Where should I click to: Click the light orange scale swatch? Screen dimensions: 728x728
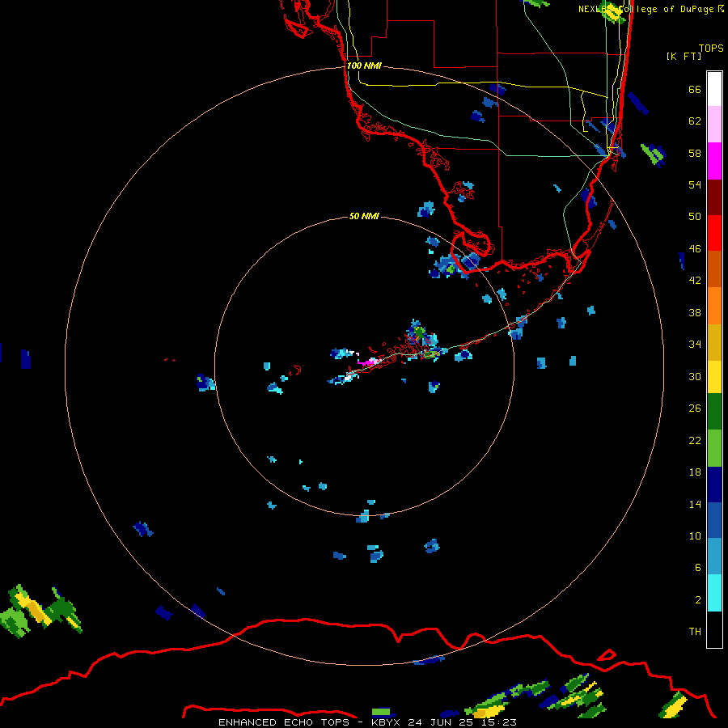[x=714, y=306]
